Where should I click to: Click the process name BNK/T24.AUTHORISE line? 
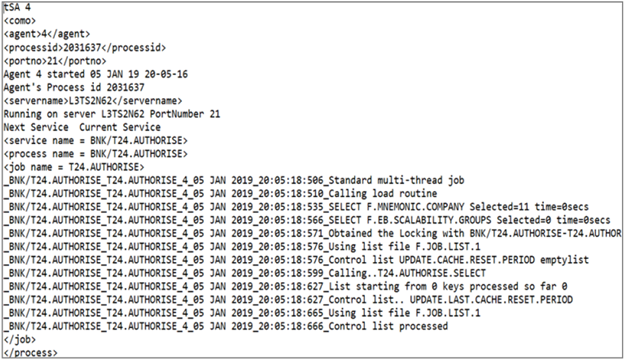[96, 154]
